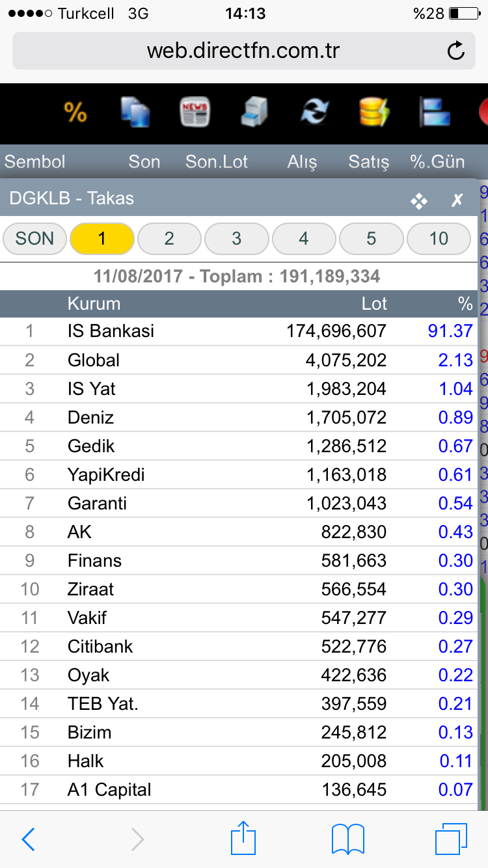This screenshot has height=868, width=488.
Task: Select the 5 day period tab
Action: pos(372,239)
